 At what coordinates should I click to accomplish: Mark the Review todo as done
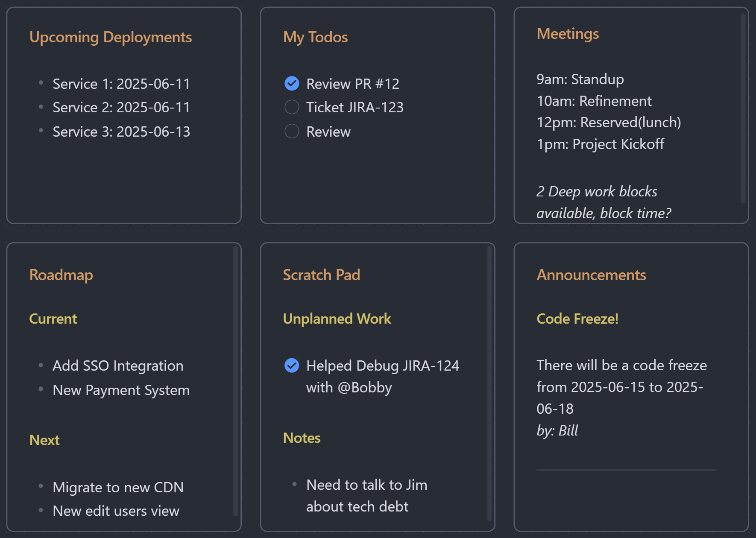(x=292, y=131)
